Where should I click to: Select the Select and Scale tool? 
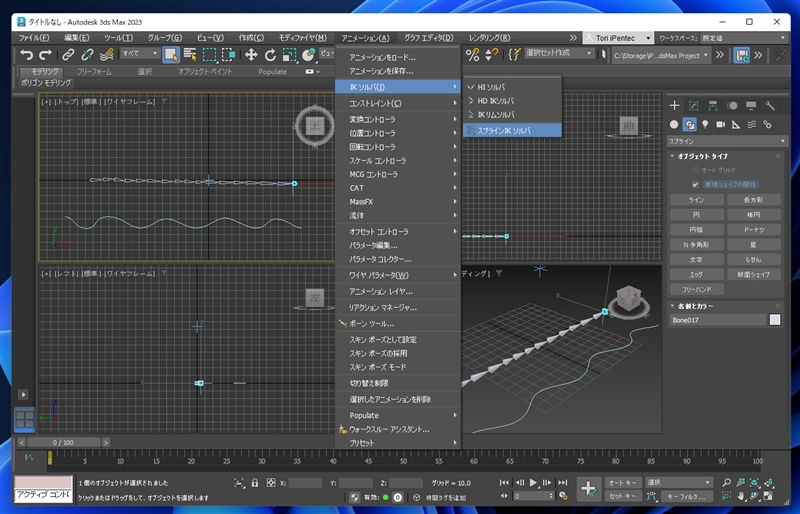tap(289, 55)
